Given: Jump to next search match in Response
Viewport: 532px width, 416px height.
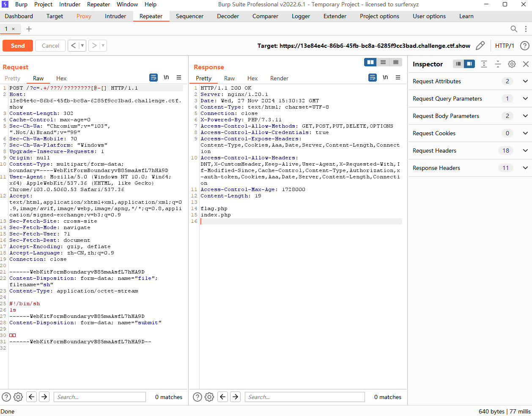Looking at the screenshot, I should tap(236, 397).
